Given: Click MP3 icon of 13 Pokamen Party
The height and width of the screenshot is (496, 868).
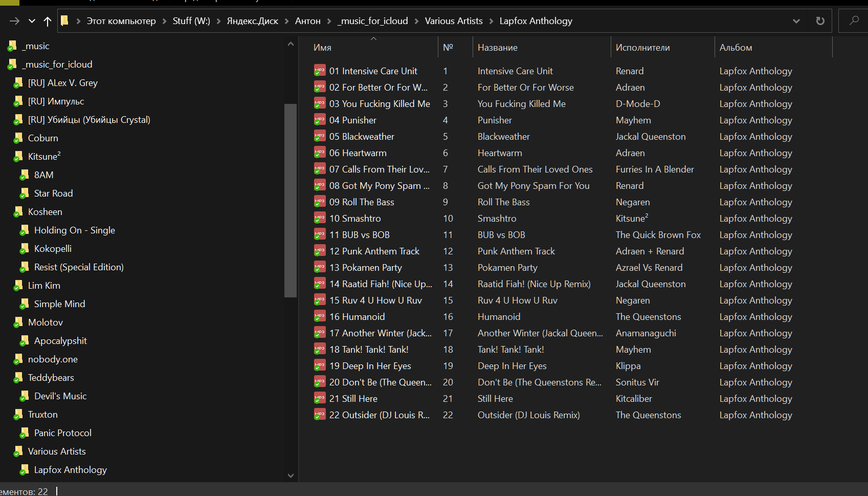Looking at the screenshot, I should pos(320,267).
